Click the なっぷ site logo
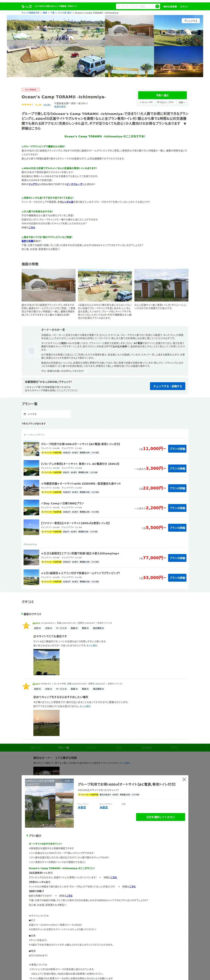 click(x=27, y=7)
